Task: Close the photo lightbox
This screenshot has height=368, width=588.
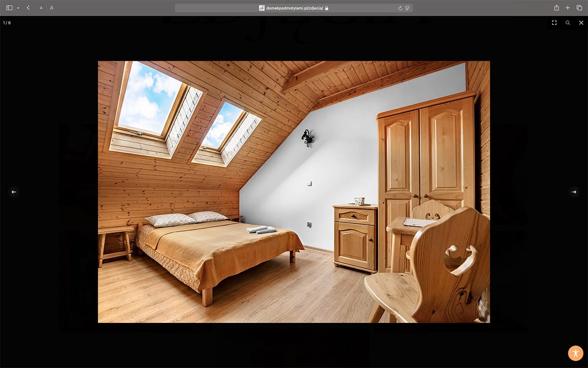Action: coord(581,23)
